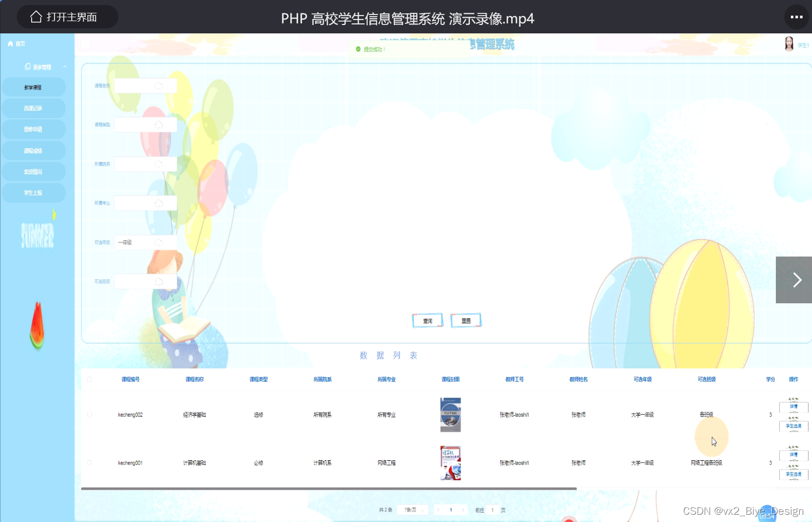Toggle the select-all checkbox in table header
The image size is (812, 522).
click(x=90, y=380)
